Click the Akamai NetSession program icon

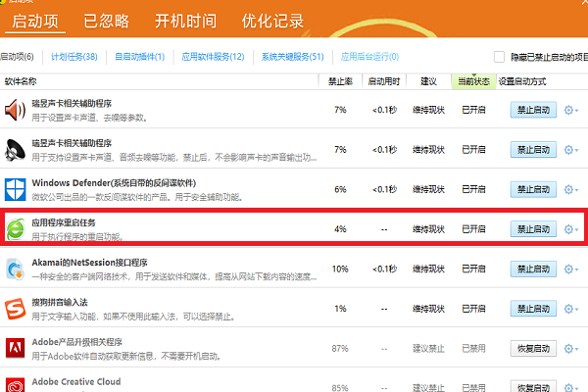pos(18,268)
